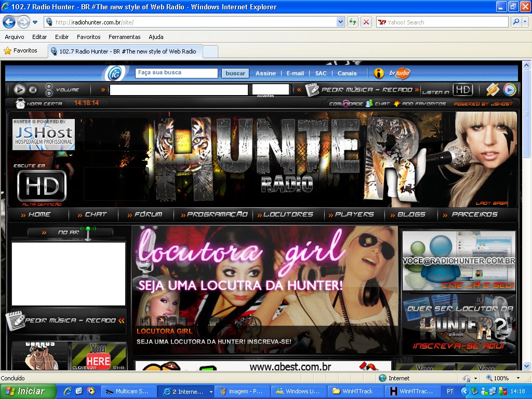Open the Windows Media Player icon
Screen dimensions: 532x399
[x=509, y=90]
